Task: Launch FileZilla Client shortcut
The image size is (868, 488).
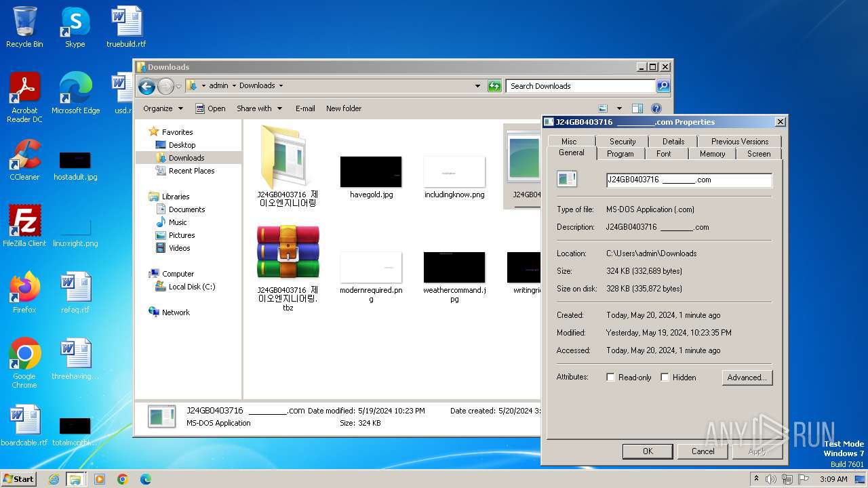Action: tap(24, 226)
